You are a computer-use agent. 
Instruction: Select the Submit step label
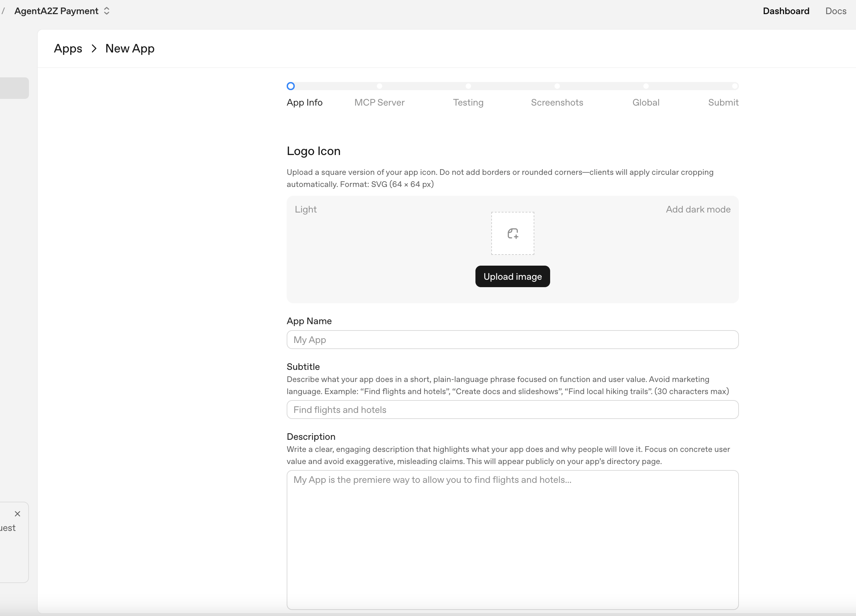[x=723, y=102]
